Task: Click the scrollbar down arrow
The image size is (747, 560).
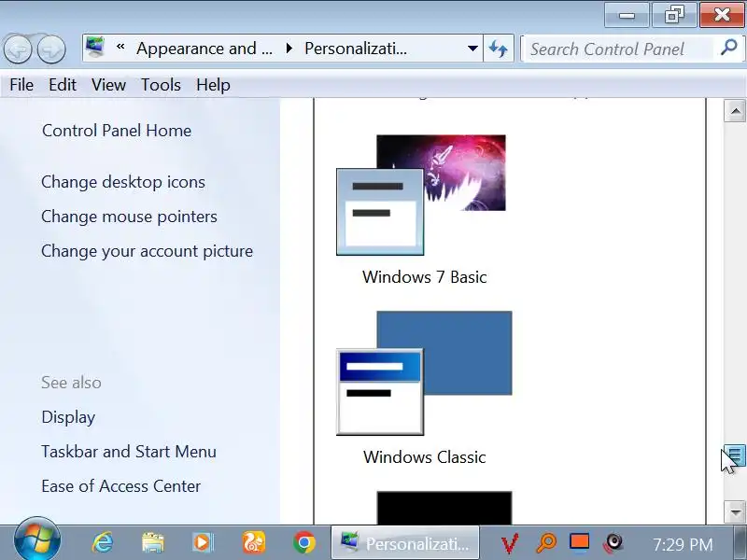Action: click(735, 512)
